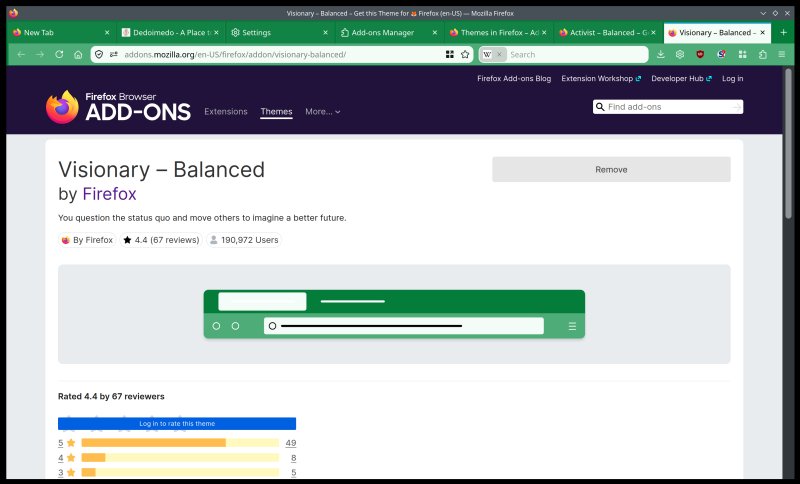The width and height of the screenshot is (800, 484).
Task: Open site permissions icon in address bar
Action: coord(114,55)
